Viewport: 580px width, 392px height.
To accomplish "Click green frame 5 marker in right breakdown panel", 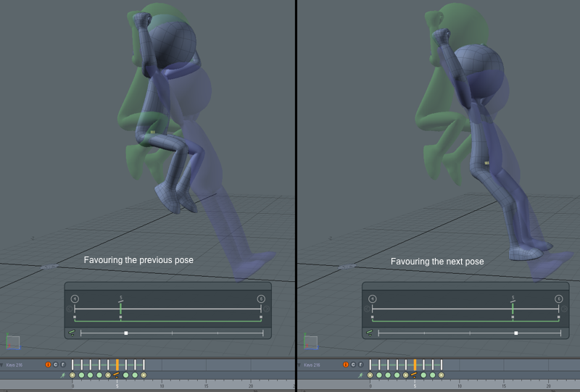I will (513, 307).
